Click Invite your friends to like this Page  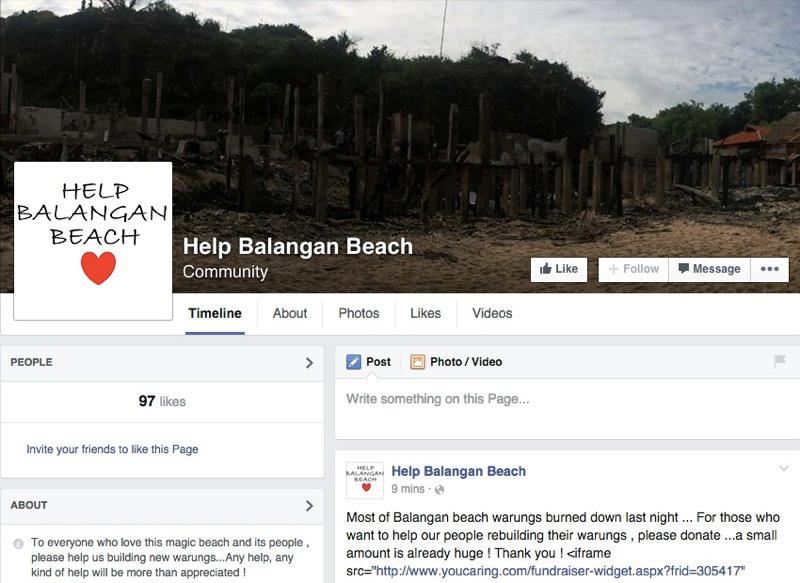click(112, 449)
